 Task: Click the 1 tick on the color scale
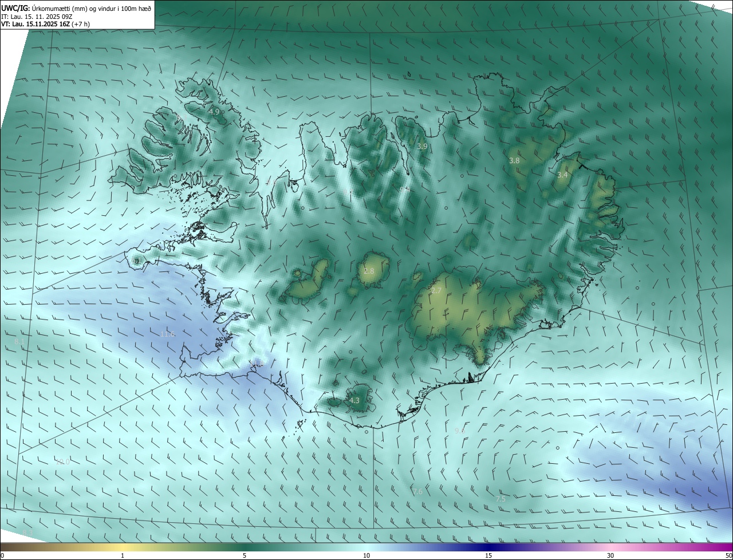click(123, 555)
